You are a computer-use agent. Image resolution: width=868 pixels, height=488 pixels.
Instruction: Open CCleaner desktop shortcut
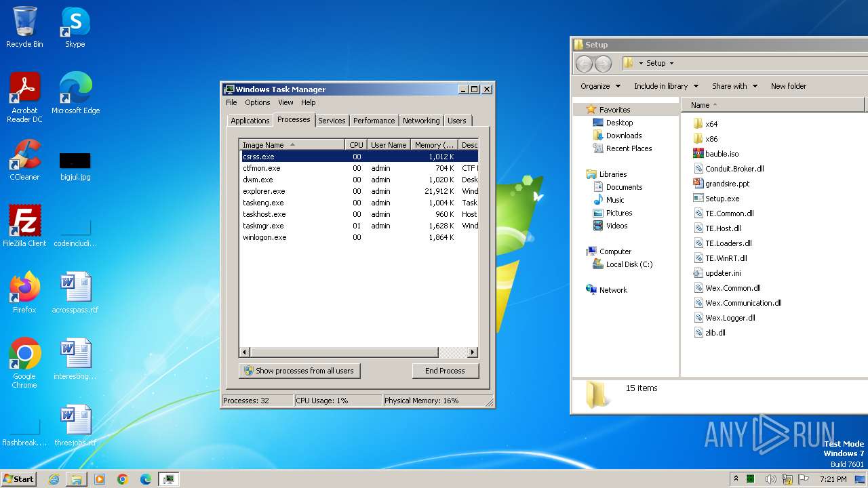point(24,160)
